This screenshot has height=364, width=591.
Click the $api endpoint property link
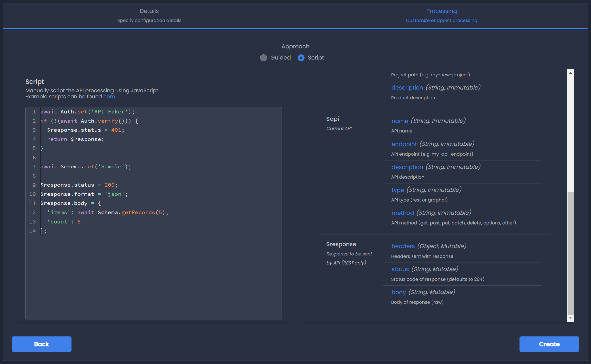(404, 144)
